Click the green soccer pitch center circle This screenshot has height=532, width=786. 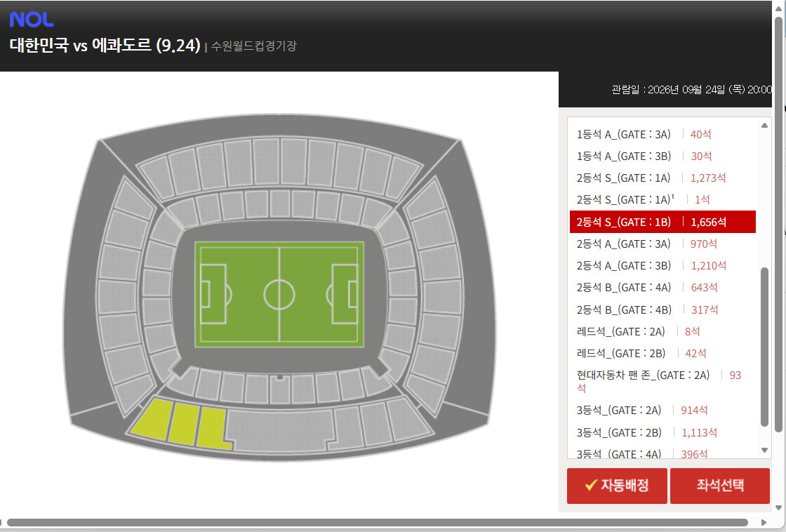[x=279, y=295]
